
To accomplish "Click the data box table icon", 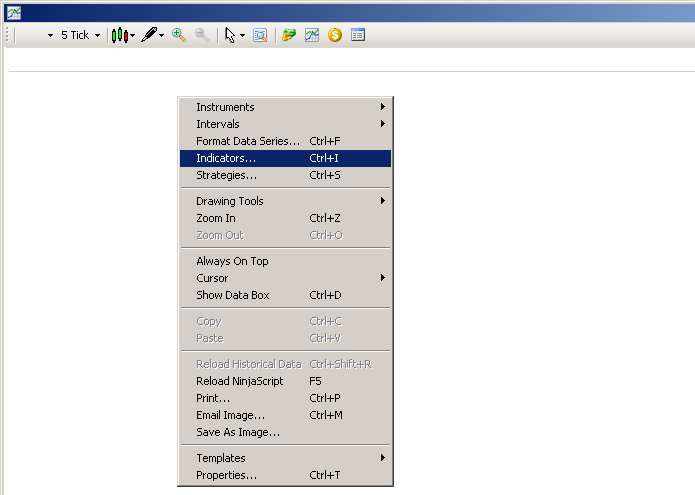I will click(x=358, y=35).
